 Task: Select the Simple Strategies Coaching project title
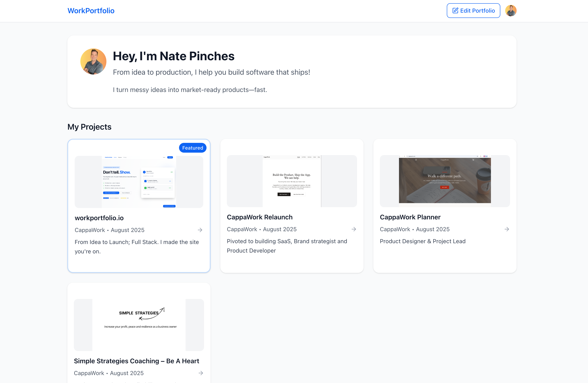[136, 361]
